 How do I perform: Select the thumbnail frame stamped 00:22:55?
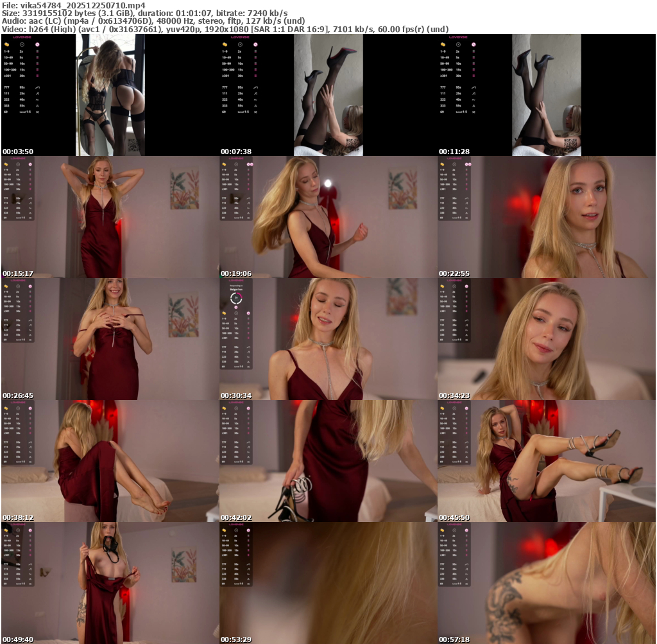547,217
